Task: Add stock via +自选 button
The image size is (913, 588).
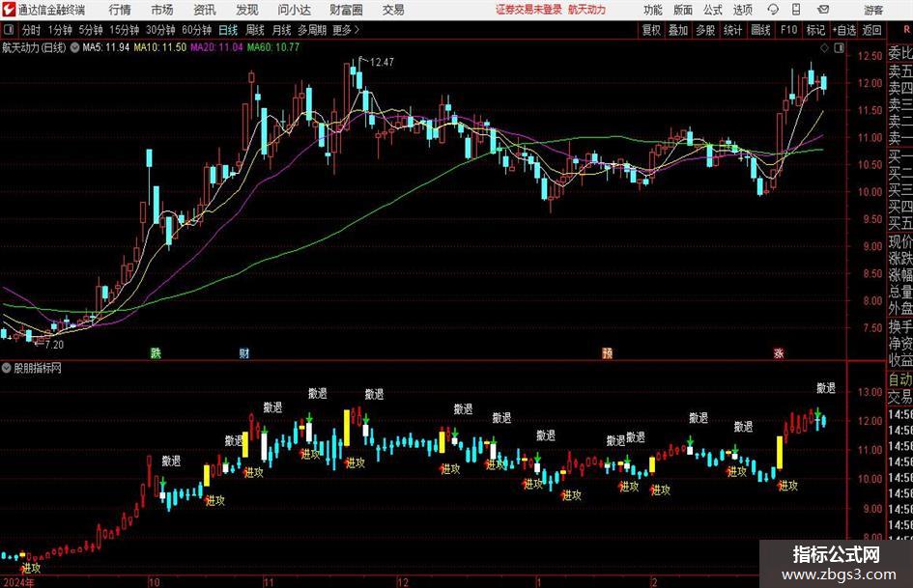Action: pos(843,30)
